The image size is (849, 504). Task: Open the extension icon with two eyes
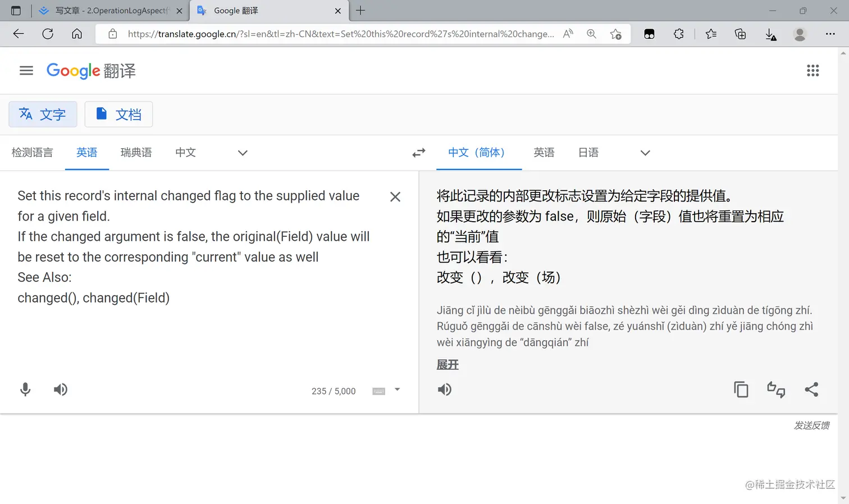click(649, 34)
